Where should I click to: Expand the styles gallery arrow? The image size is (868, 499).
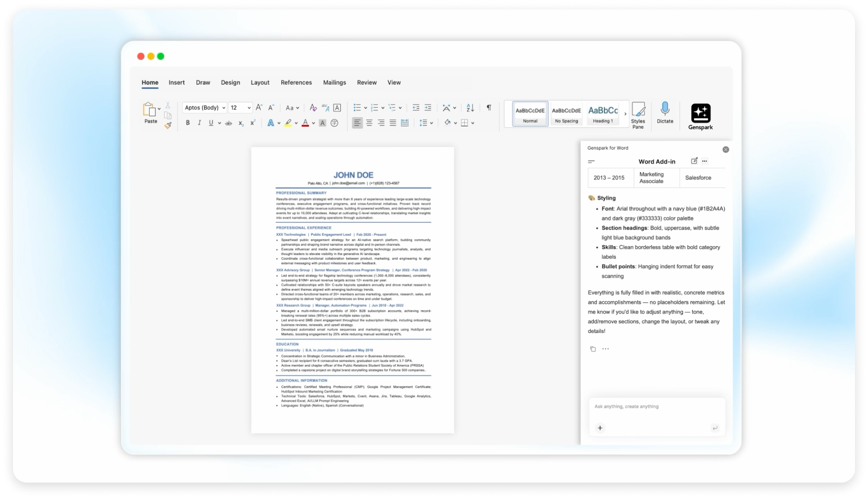625,114
